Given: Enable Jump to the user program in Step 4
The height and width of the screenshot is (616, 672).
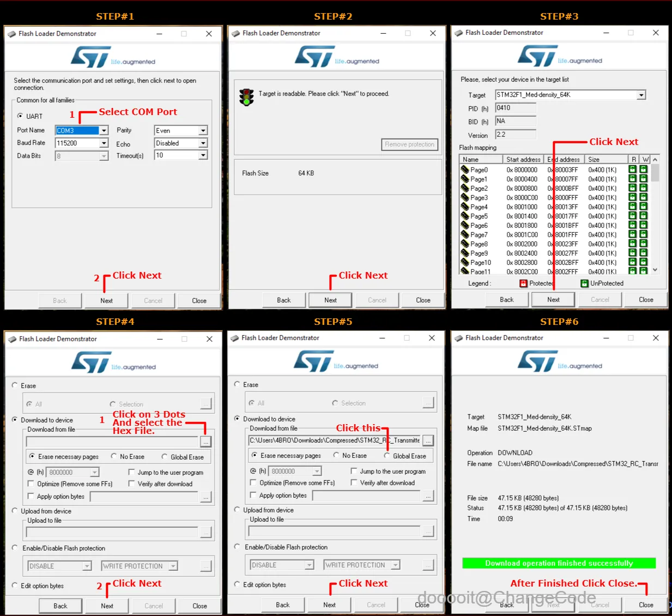Looking at the screenshot, I should pyautogui.click(x=131, y=472).
